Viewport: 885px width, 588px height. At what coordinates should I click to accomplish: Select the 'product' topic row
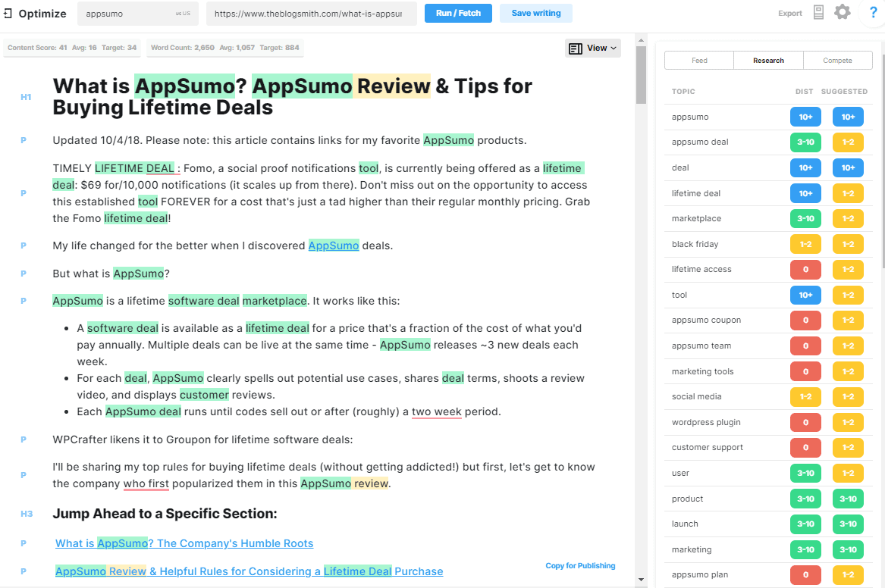click(768, 499)
